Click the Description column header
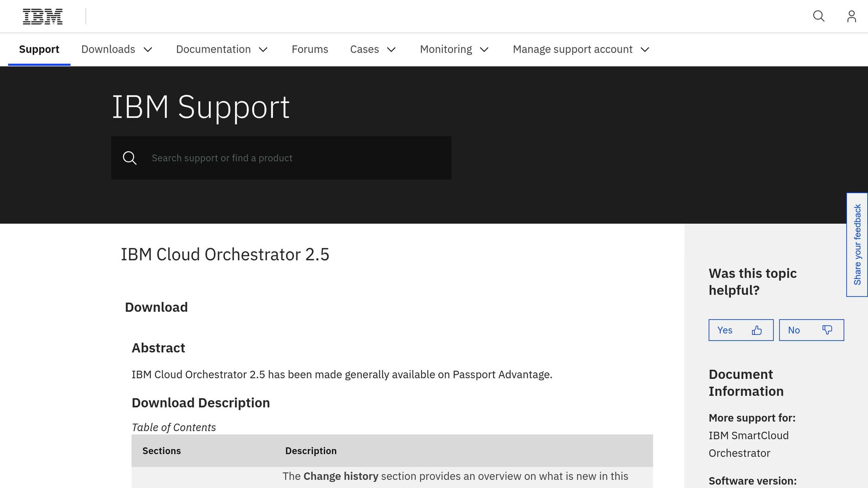Viewport: 868px width, 488px height. tap(311, 451)
